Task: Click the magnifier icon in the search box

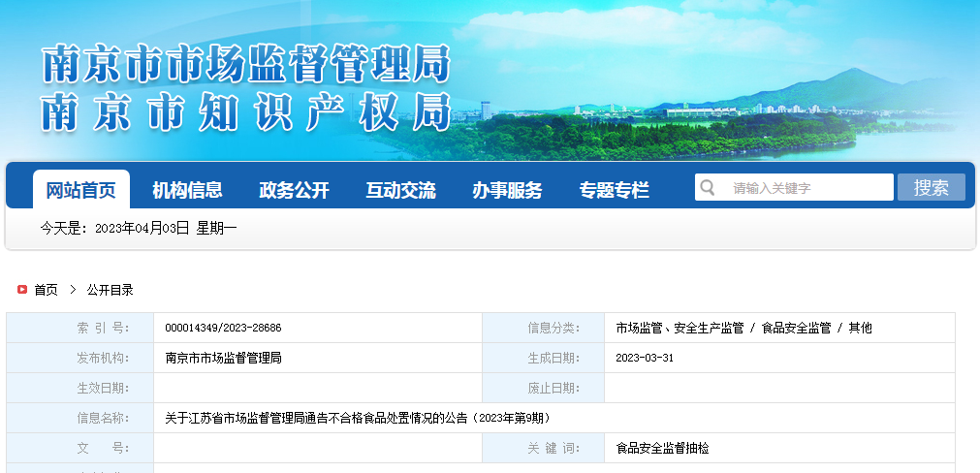Action: [x=708, y=187]
